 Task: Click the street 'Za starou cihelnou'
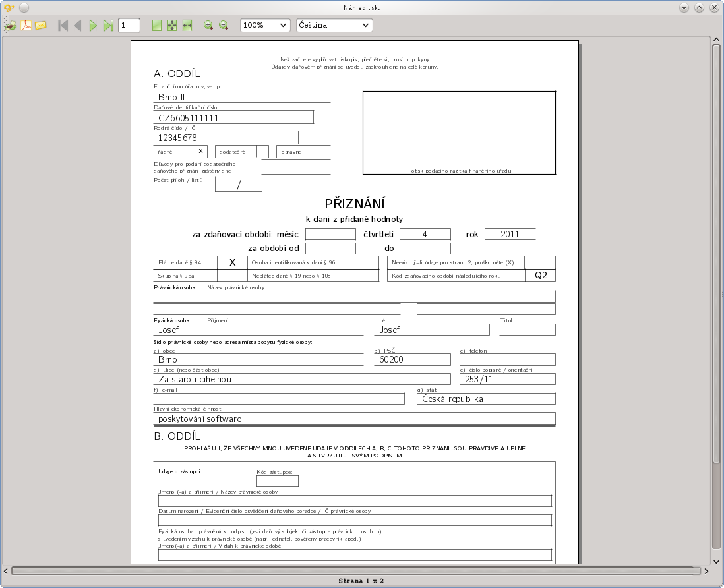pos(195,380)
